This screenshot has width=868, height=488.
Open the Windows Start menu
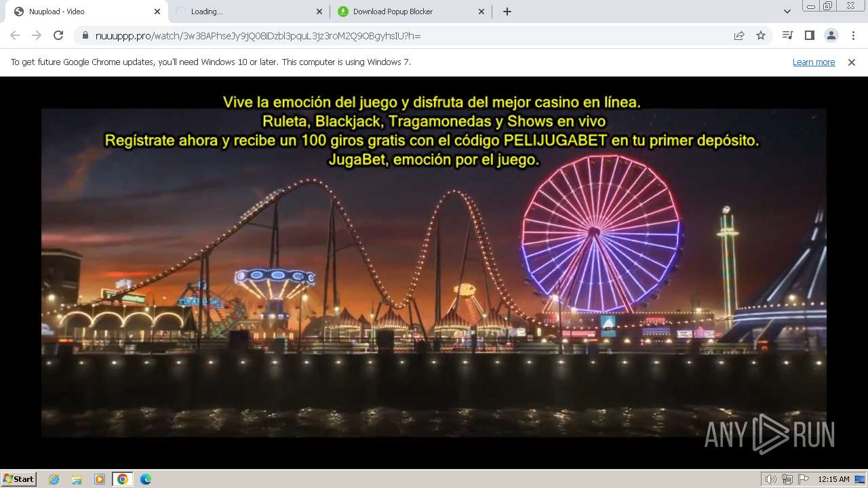tap(19, 479)
